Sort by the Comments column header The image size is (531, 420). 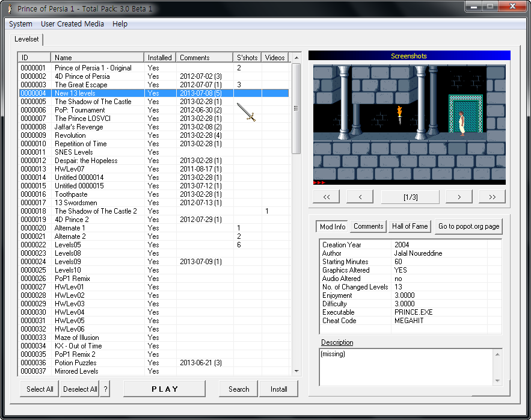click(x=204, y=57)
